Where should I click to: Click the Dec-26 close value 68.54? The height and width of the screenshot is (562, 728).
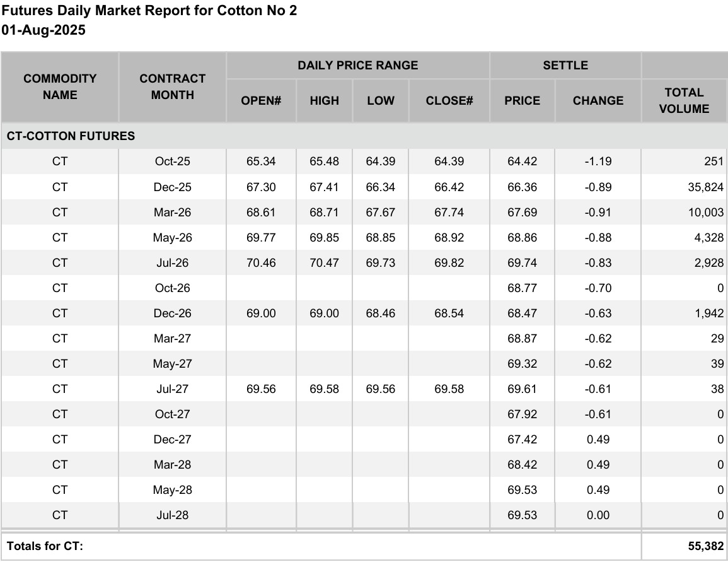pos(449,313)
